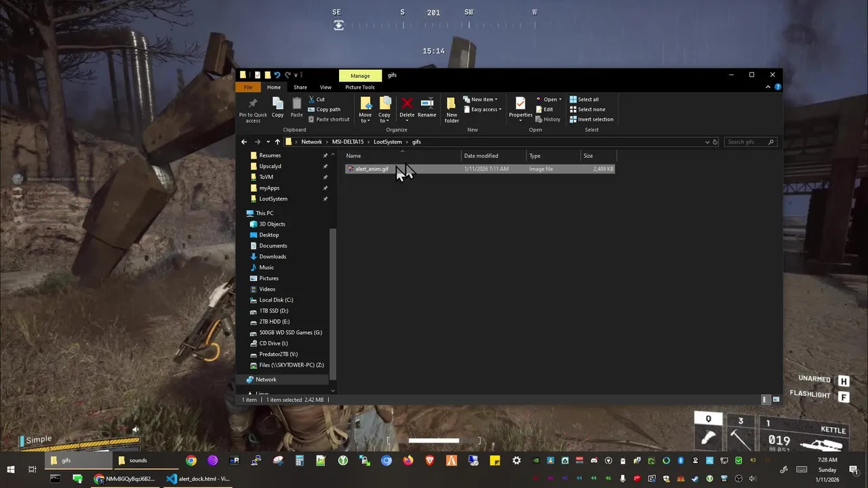Click the Undo arrow in title bar
The width and height of the screenshot is (868, 488).
[x=277, y=75]
